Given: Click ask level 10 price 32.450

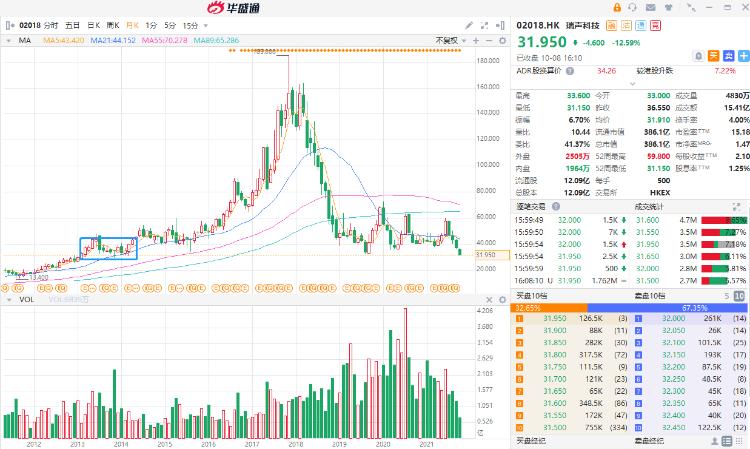Looking at the screenshot, I should click(x=673, y=427).
